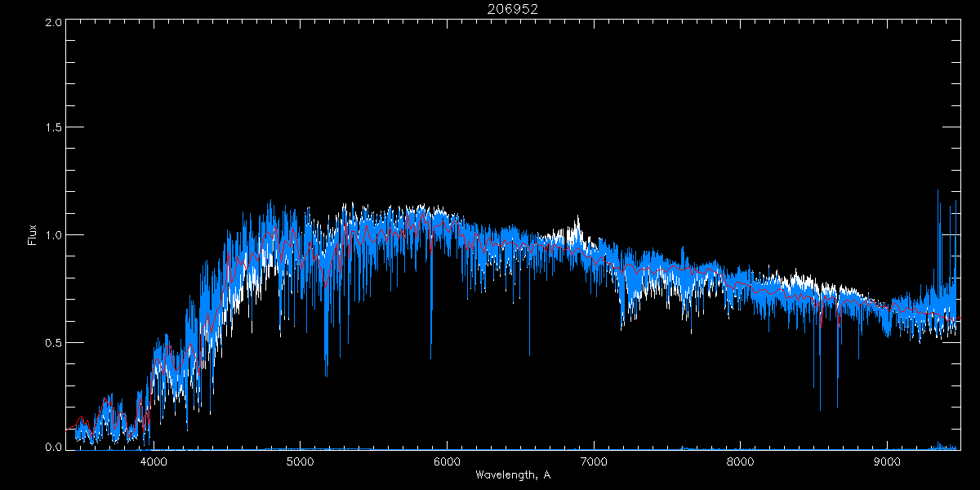This screenshot has height=490, width=980.
Task: Select the 8000 tick label on x-axis
Action: [x=740, y=461]
